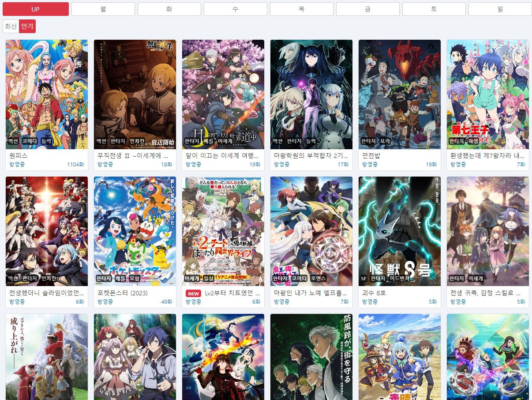The width and height of the screenshot is (532, 400).
Task: Click the 요리 tag on 던전밥
Action: pyautogui.click(x=385, y=141)
